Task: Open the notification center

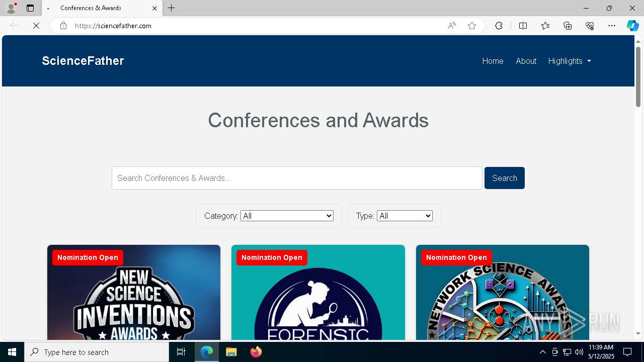Action: point(628,352)
